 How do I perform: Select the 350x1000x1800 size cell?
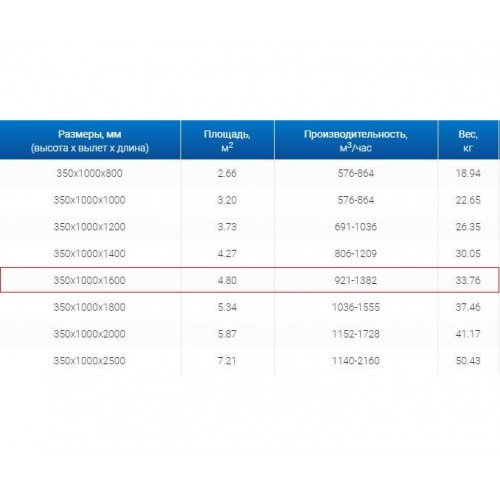[x=90, y=307]
